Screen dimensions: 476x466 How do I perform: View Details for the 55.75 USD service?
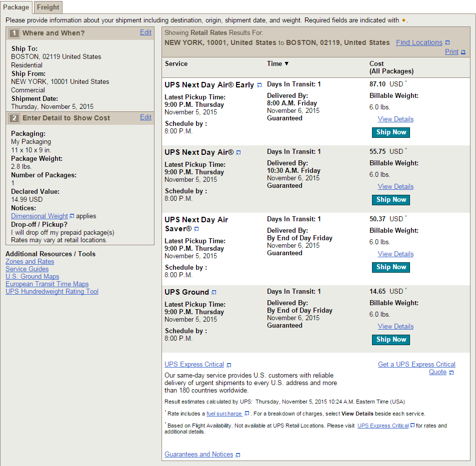tap(395, 186)
